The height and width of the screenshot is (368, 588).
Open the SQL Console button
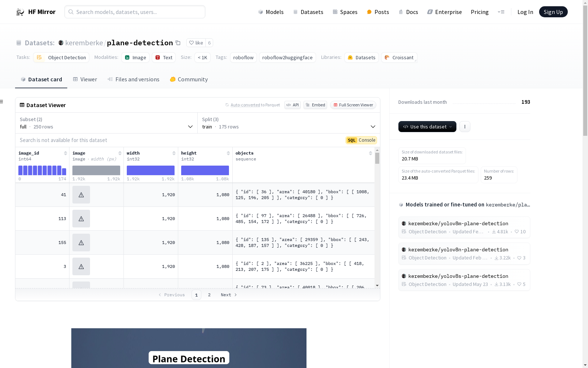(361, 140)
